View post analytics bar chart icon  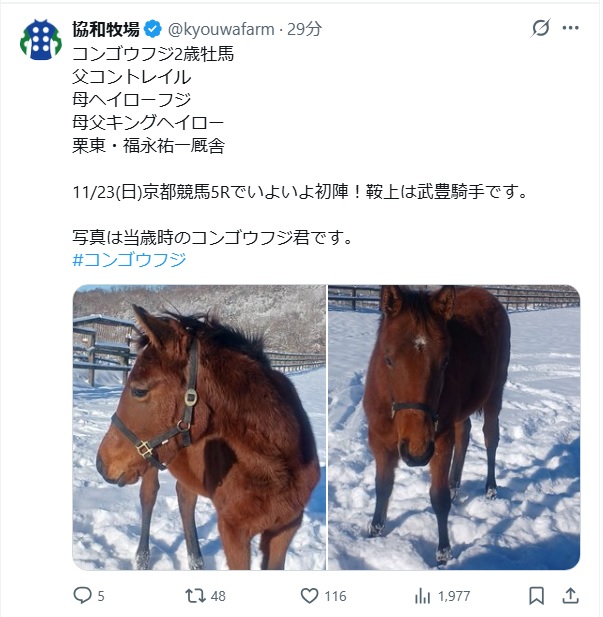click(423, 596)
